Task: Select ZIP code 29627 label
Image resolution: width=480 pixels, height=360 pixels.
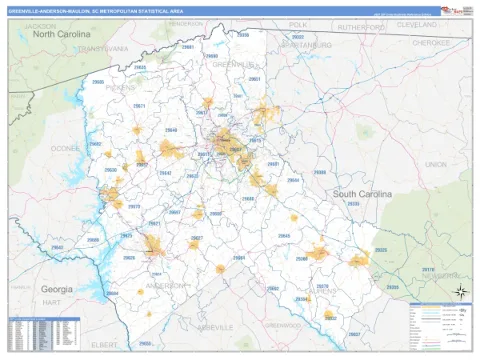Action: pos(197,238)
